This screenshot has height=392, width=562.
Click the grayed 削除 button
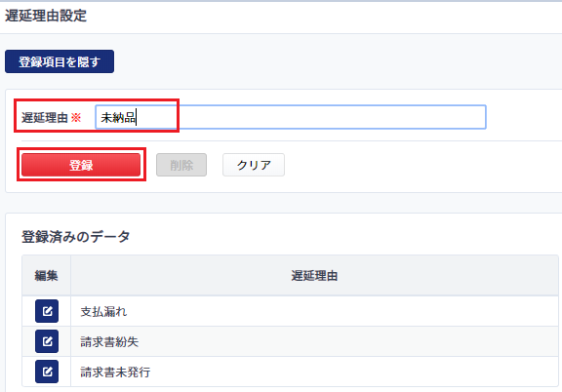click(181, 165)
